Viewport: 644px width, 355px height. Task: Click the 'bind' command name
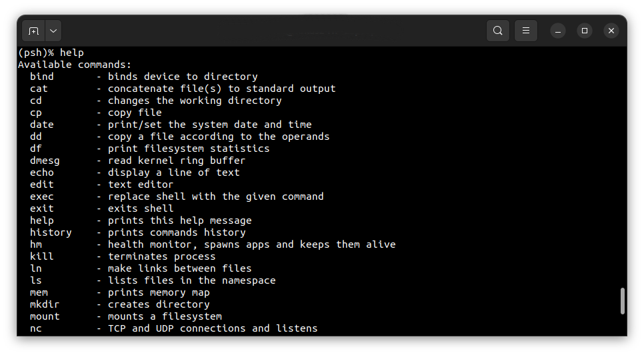(x=42, y=77)
